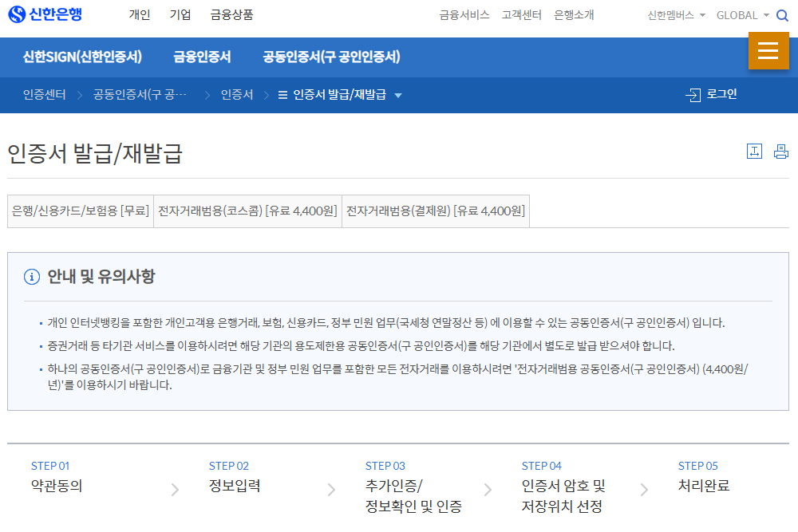The width and height of the screenshot is (798, 532).
Task: Click the 로그인 link
Action: click(721, 94)
